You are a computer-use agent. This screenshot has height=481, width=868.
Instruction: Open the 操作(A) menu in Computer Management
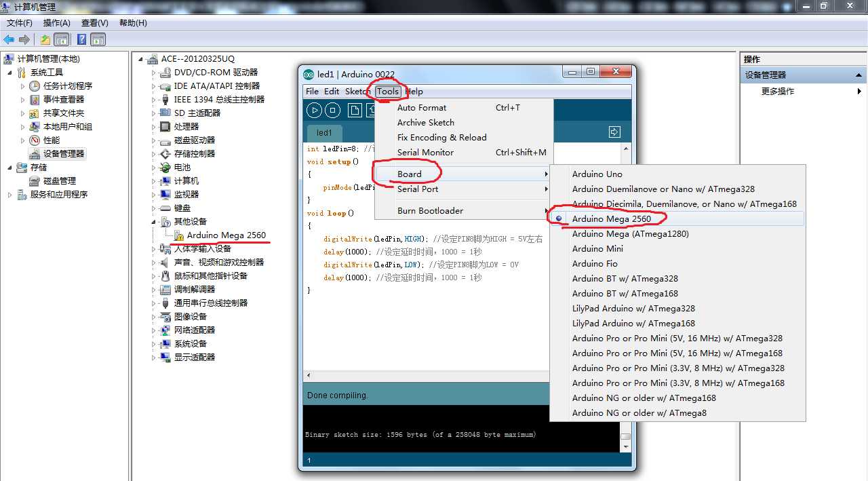click(x=57, y=23)
